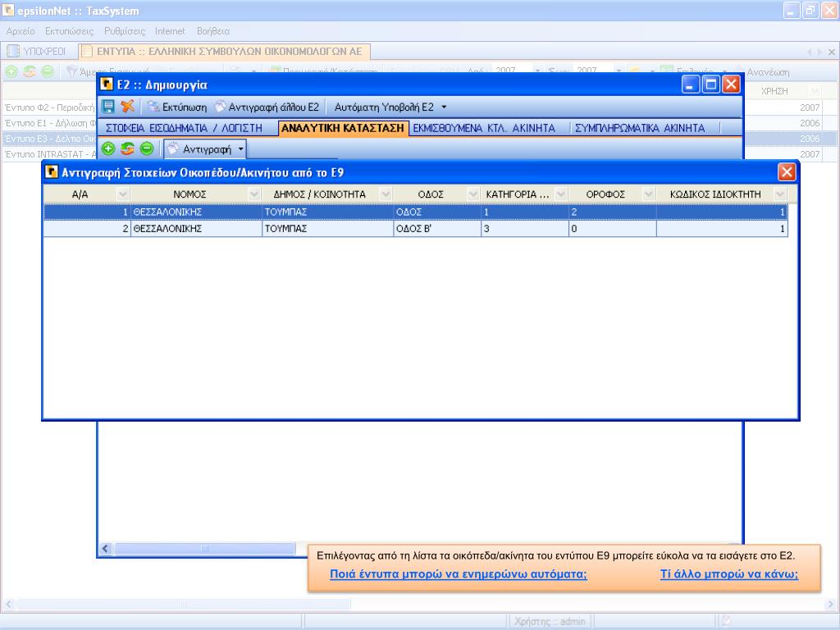Open the Αντιγραφή dropdown arrow
Viewport: 840px width, 630px height.
[240, 149]
